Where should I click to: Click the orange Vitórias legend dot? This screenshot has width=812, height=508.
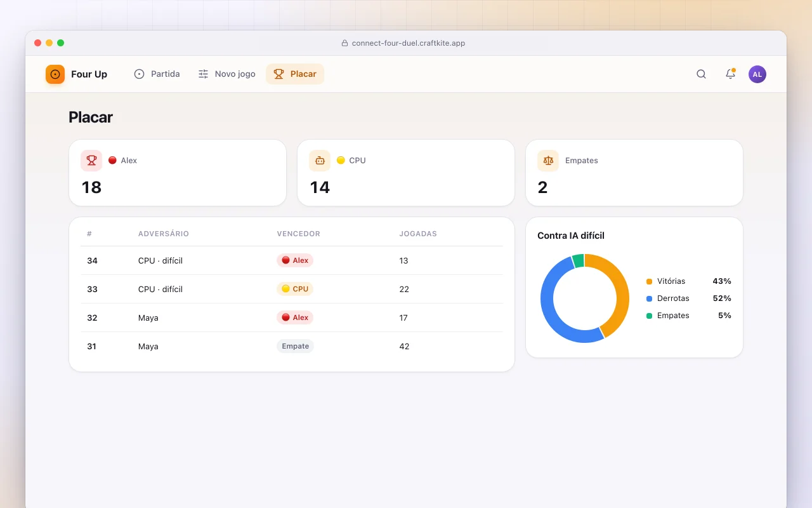pyautogui.click(x=649, y=281)
